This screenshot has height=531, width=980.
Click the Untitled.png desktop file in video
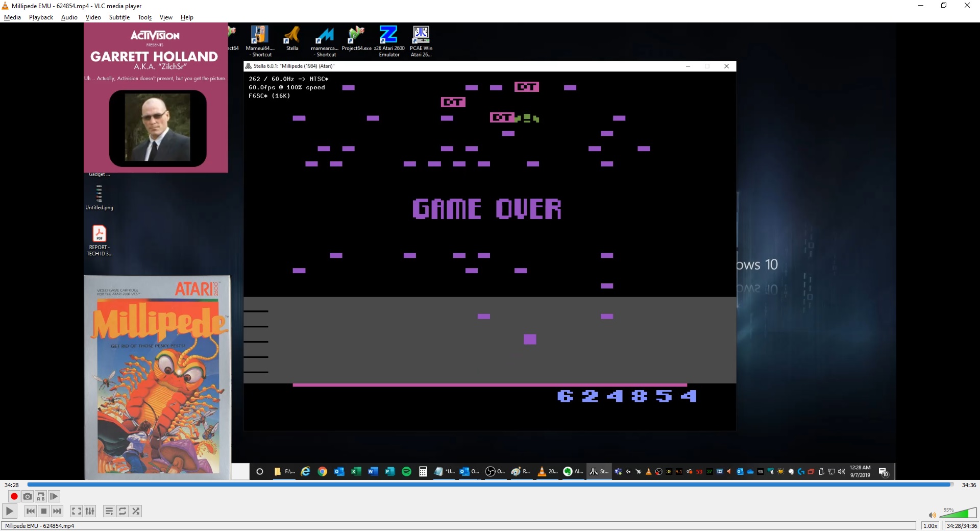click(x=99, y=197)
